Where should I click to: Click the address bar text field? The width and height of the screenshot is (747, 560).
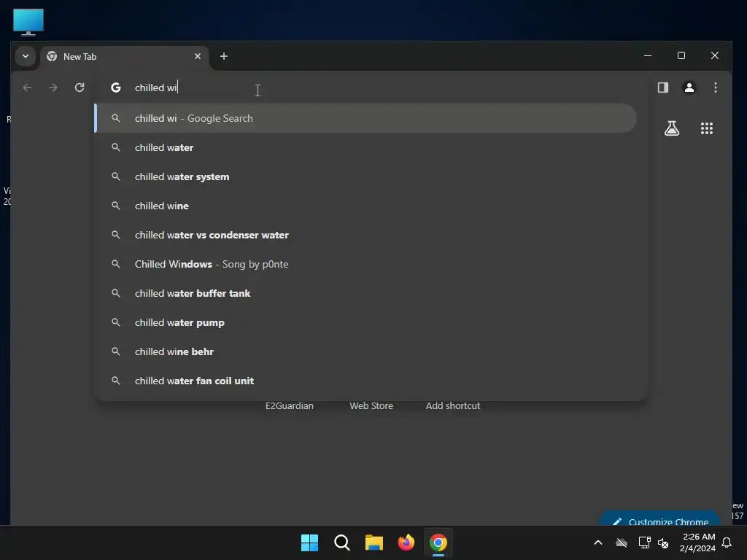(371, 87)
